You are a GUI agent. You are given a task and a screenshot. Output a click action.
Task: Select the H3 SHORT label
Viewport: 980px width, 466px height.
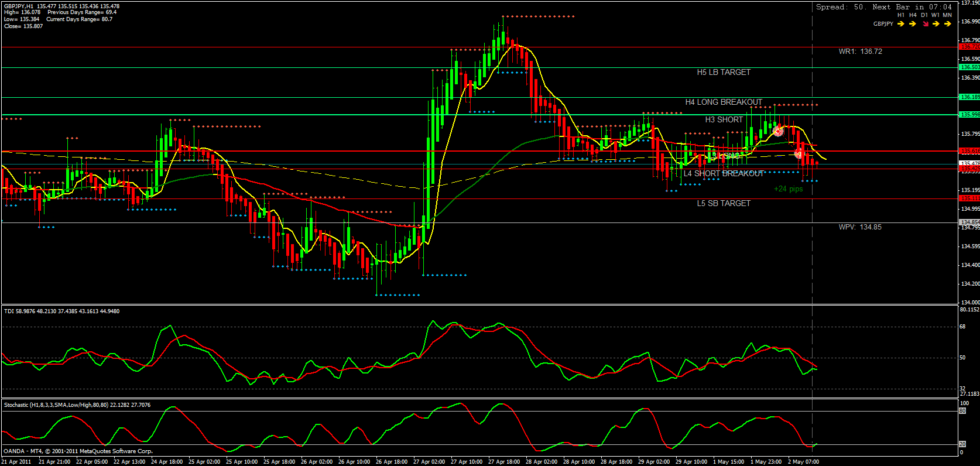(724, 119)
